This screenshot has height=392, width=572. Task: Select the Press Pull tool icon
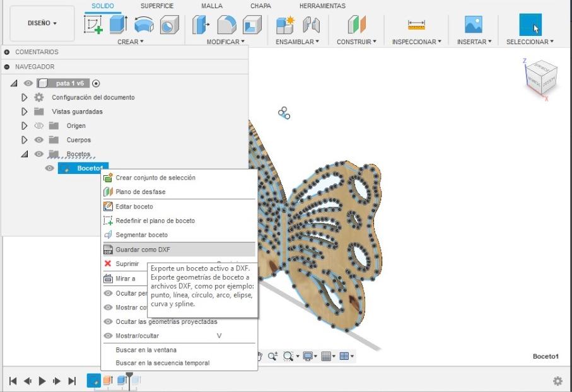pos(201,25)
